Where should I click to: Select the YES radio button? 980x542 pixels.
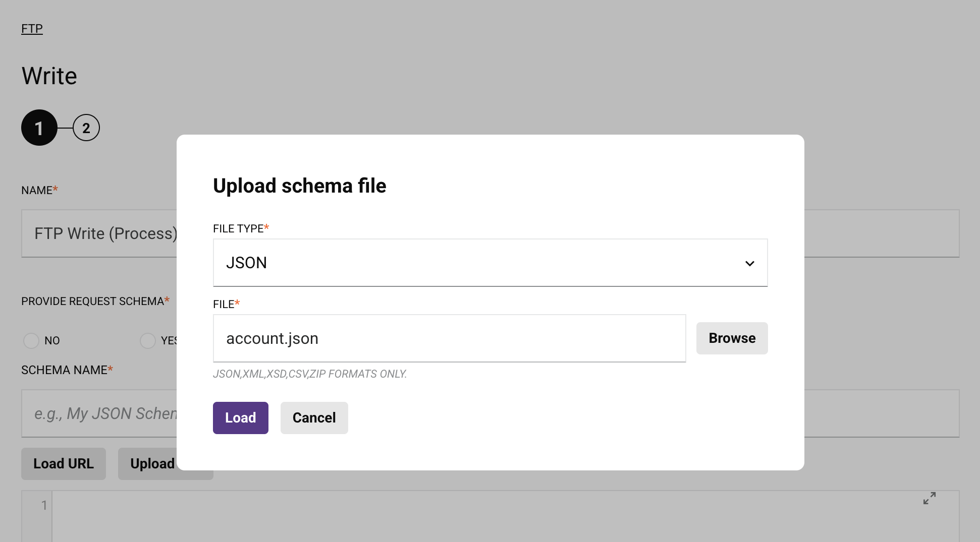pos(148,341)
